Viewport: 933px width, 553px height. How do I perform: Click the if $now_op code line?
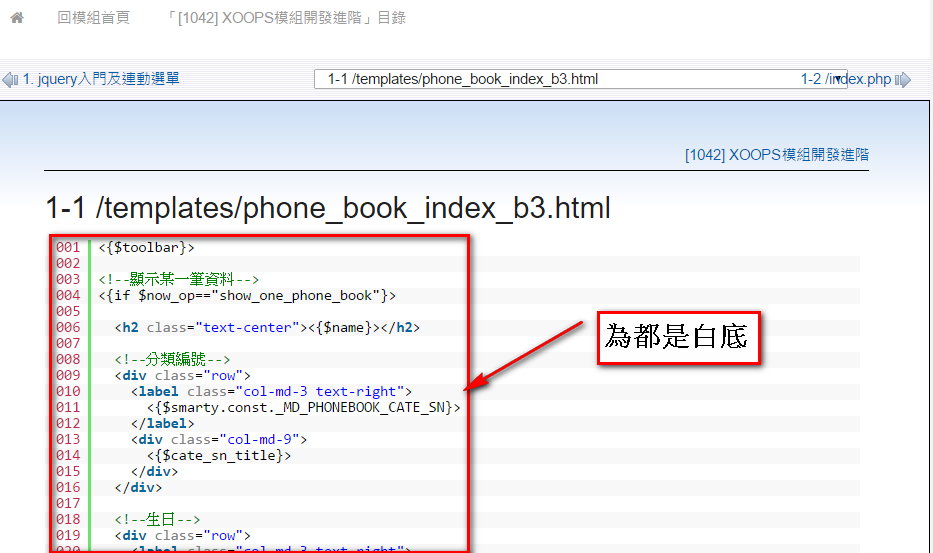tap(247, 295)
